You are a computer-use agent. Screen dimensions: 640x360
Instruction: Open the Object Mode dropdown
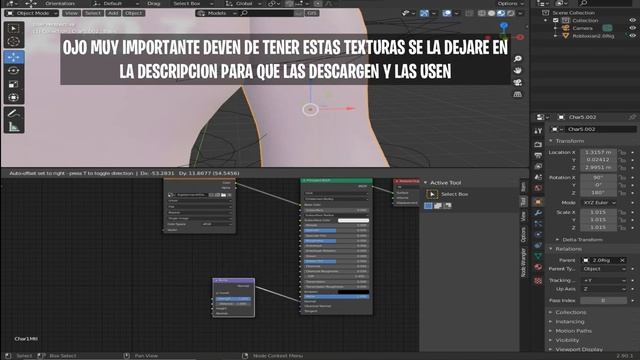[31, 13]
